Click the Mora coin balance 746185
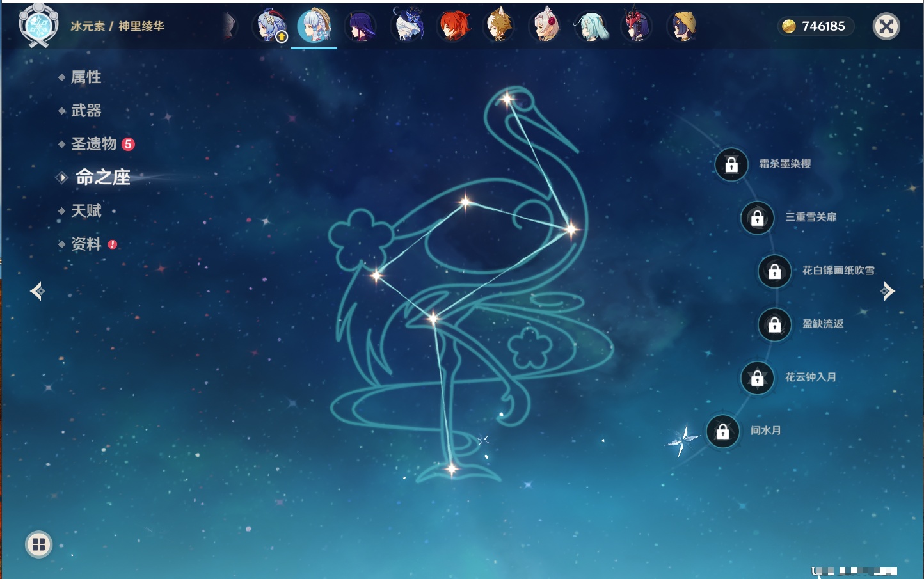Viewport: 924px width, 579px height. [x=815, y=26]
